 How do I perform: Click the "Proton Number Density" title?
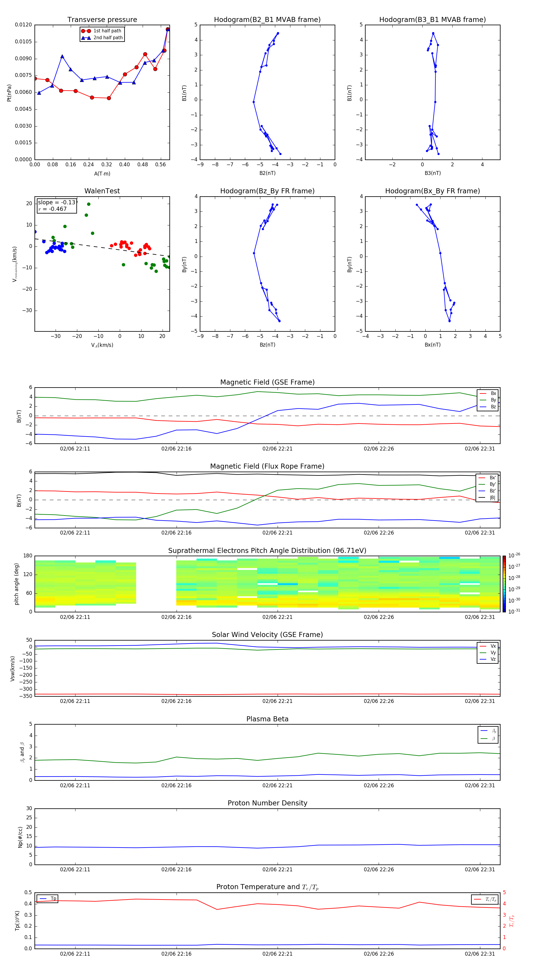click(x=267, y=804)
